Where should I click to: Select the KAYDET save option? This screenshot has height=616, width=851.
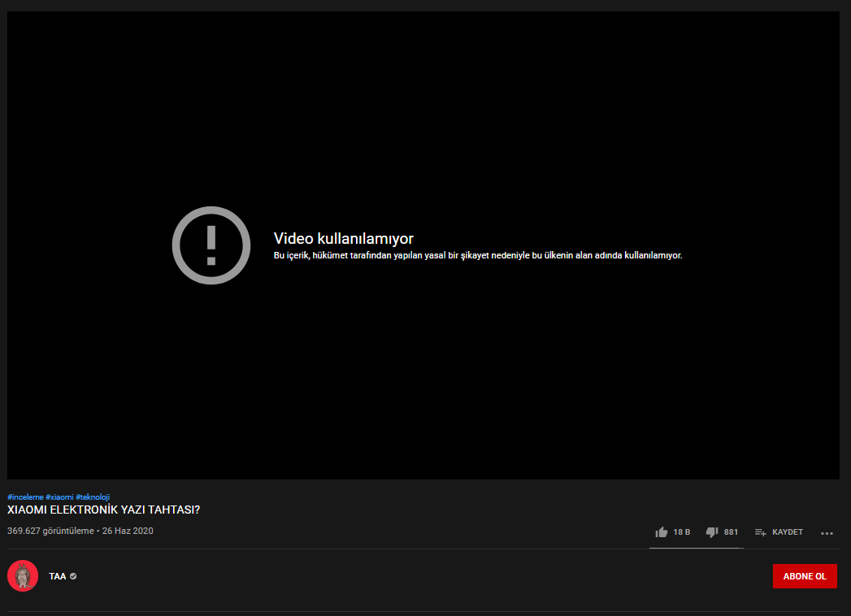[785, 531]
